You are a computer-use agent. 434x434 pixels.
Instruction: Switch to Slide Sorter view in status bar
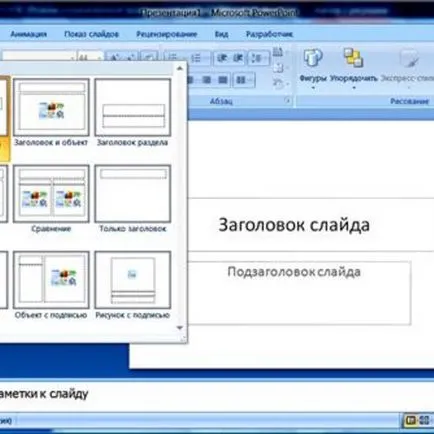coord(424,420)
